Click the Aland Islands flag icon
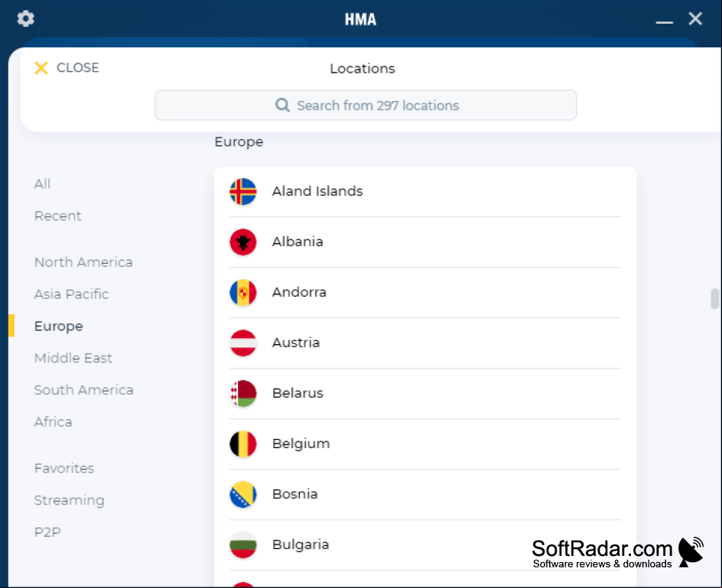The height and width of the screenshot is (588, 722). point(243,192)
